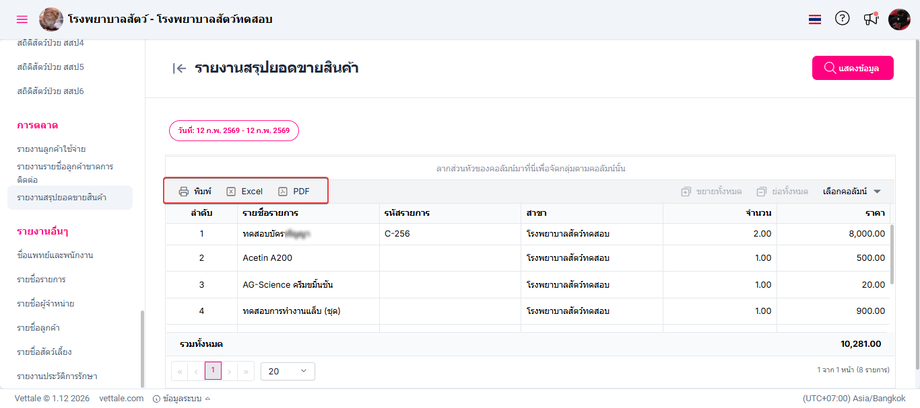Open the page size dropdown showing 20
The height and width of the screenshot is (408, 920).
coord(285,371)
